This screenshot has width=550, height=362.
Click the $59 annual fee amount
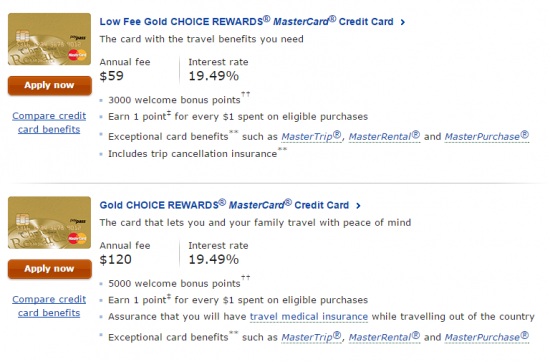[x=112, y=76]
